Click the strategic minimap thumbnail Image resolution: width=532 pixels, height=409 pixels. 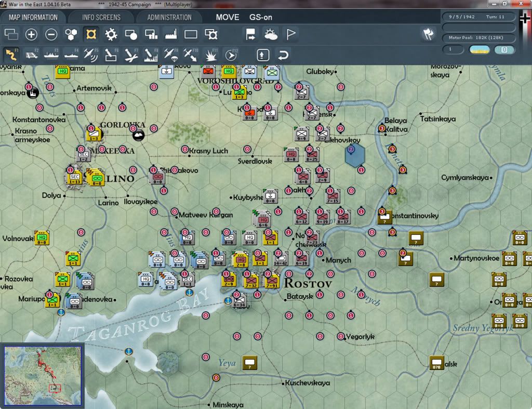(43, 376)
